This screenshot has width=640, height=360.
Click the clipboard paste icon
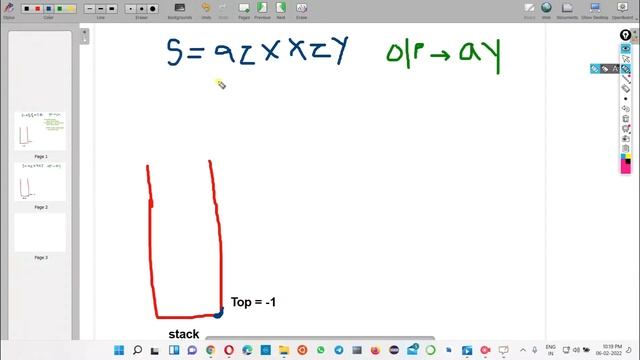(x=625, y=149)
